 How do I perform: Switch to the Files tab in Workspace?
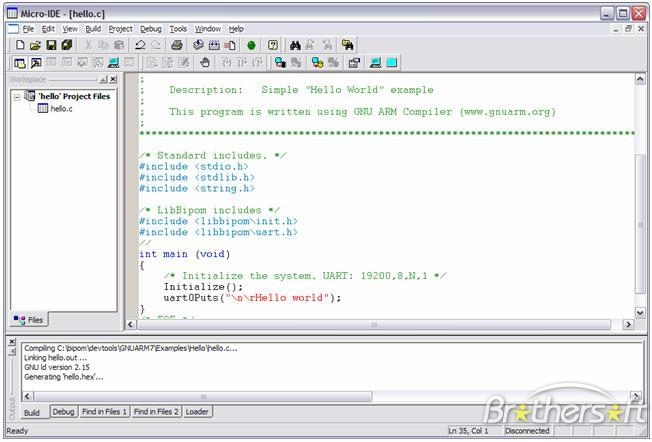[x=28, y=320]
